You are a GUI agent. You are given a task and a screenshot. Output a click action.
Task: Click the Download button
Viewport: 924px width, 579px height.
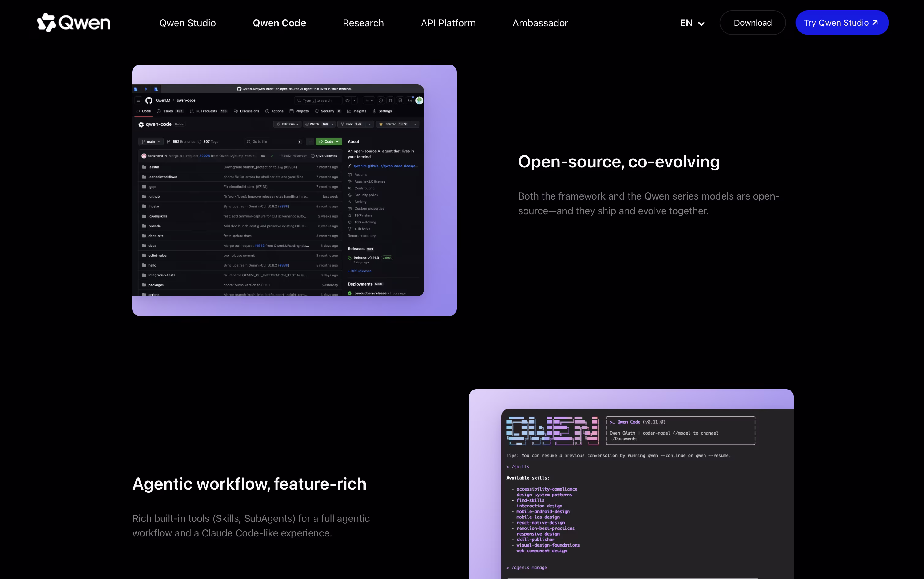pyautogui.click(x=752, y=23)
